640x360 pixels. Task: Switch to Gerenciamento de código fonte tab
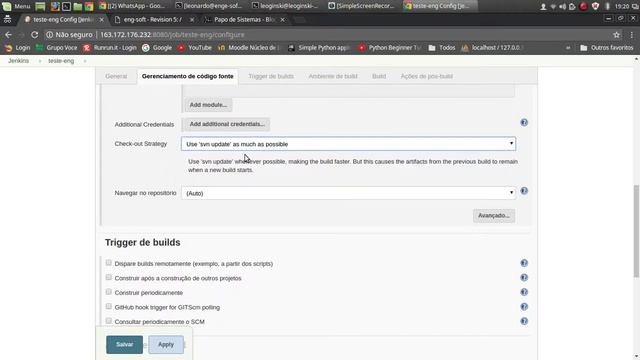tap(188, 76)
